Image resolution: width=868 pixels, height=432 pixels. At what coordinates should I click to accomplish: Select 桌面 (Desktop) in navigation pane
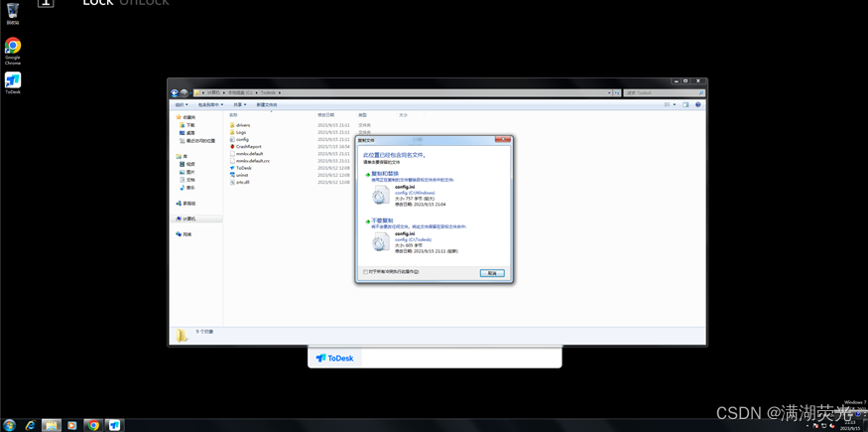pyautogui.click(x=186, y=133)
